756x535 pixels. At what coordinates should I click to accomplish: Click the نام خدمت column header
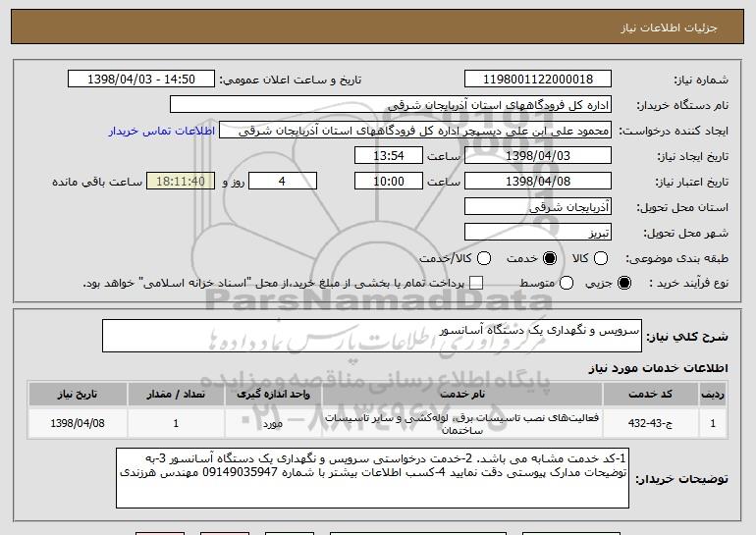click(x=461, y=395)
